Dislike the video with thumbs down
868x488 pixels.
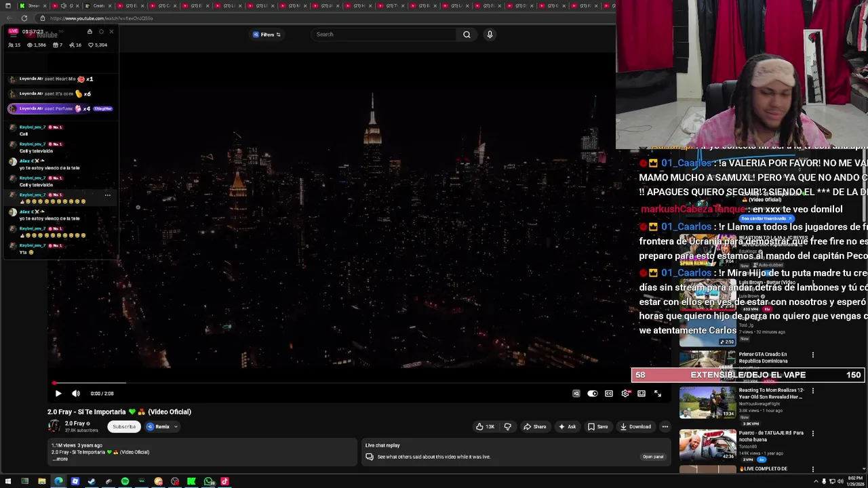(507, 426)
